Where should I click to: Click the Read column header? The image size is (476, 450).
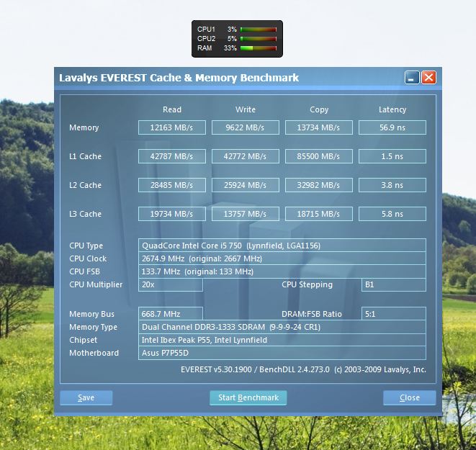click(x=172, y=109)
